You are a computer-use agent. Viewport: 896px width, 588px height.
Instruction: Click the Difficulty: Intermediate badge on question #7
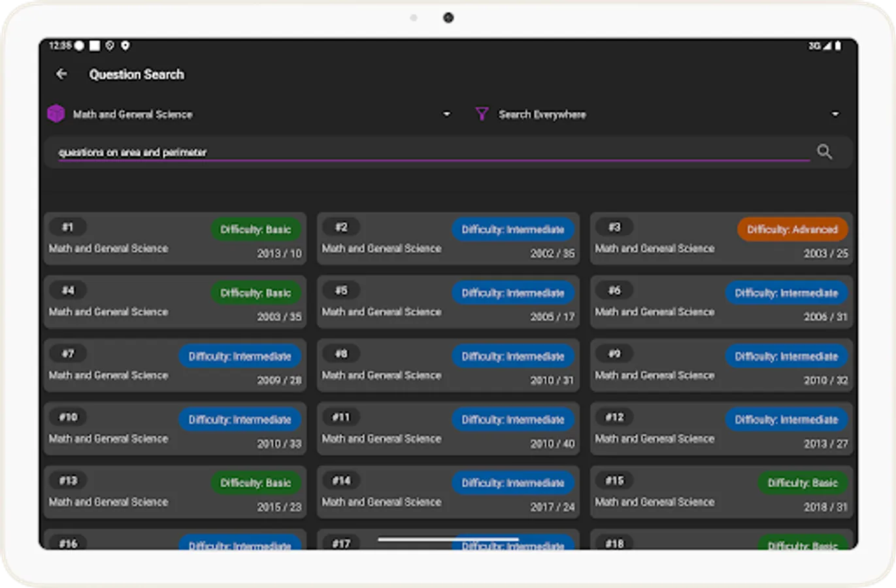(240, 356)
